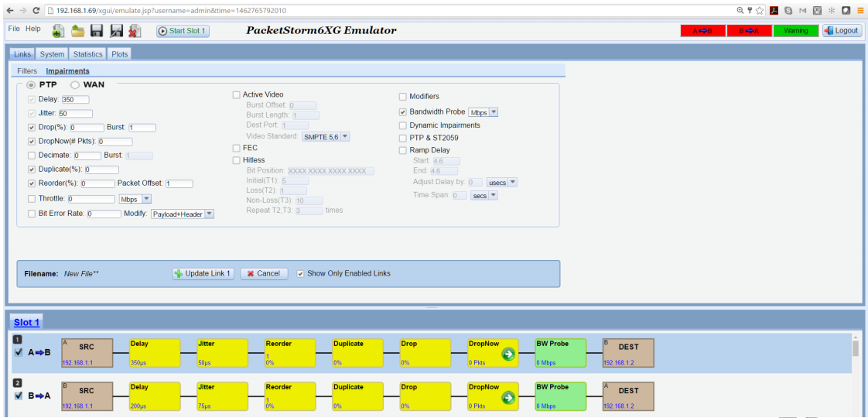The width and height of the screenshot is (868, 418).
Task: Click the saved password key icon
Action: coord(750,11)
